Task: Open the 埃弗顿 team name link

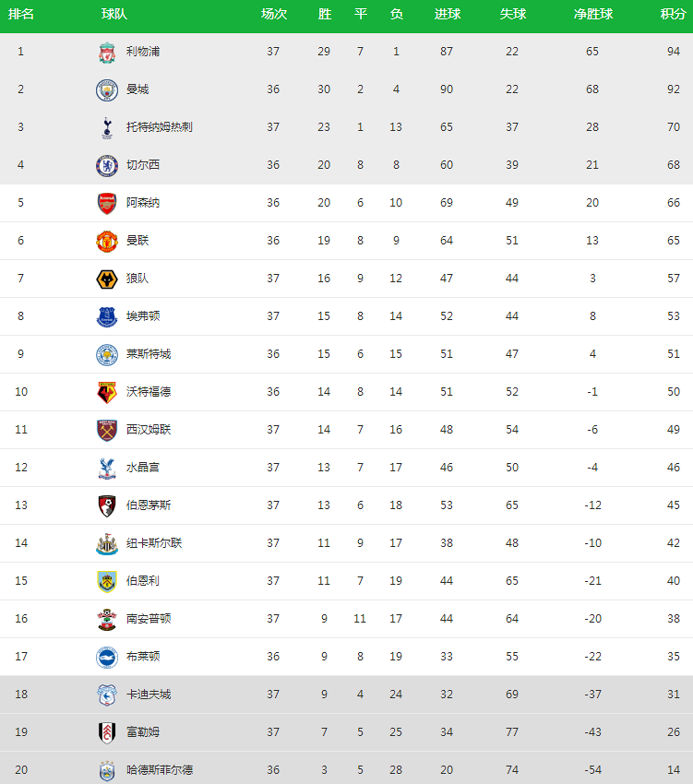Action: (x=143, y=316)
